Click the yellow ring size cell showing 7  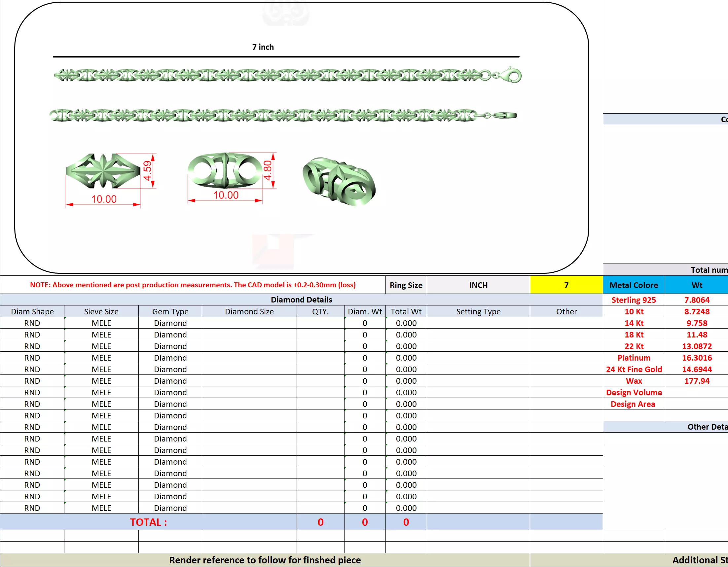[566, 285]
